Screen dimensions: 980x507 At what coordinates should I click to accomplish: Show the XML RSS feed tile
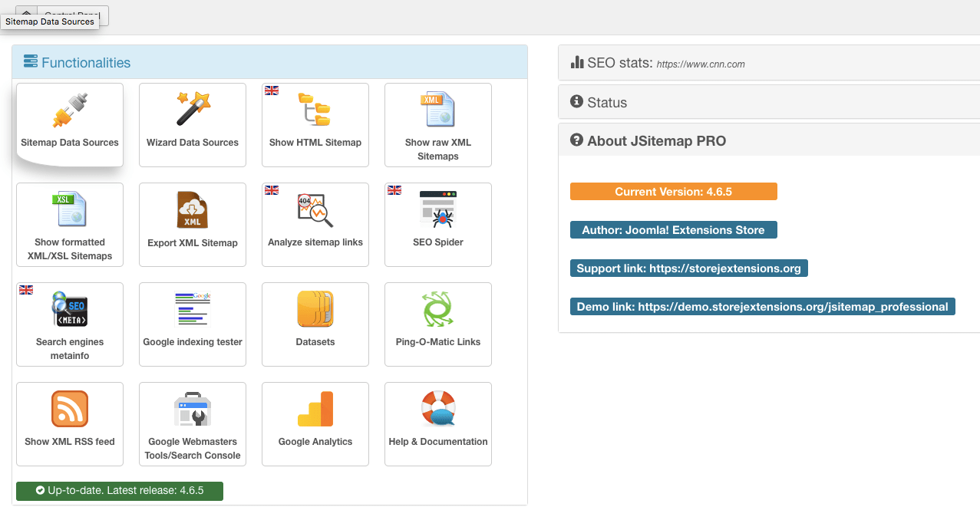tap(70, 424)
